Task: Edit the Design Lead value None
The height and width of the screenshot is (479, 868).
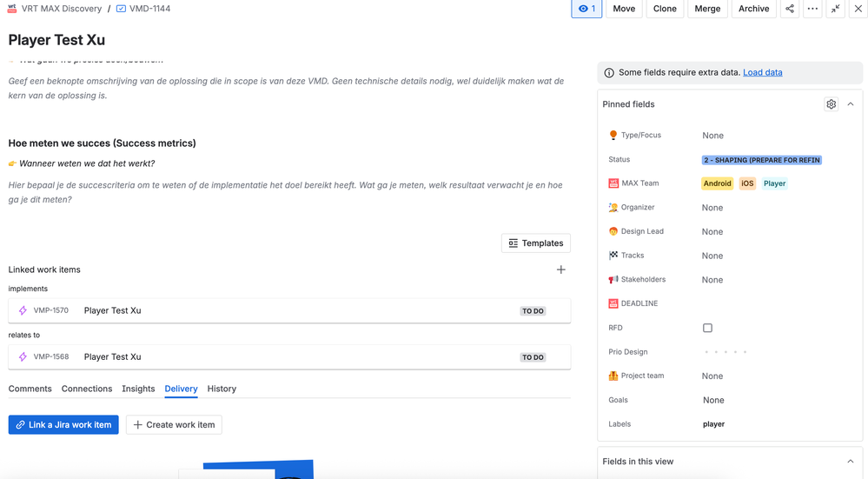Action: [x=712, y=232]
